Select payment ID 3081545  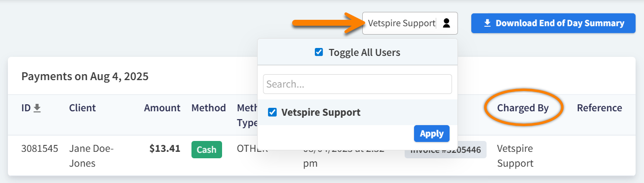pos(39,148)
